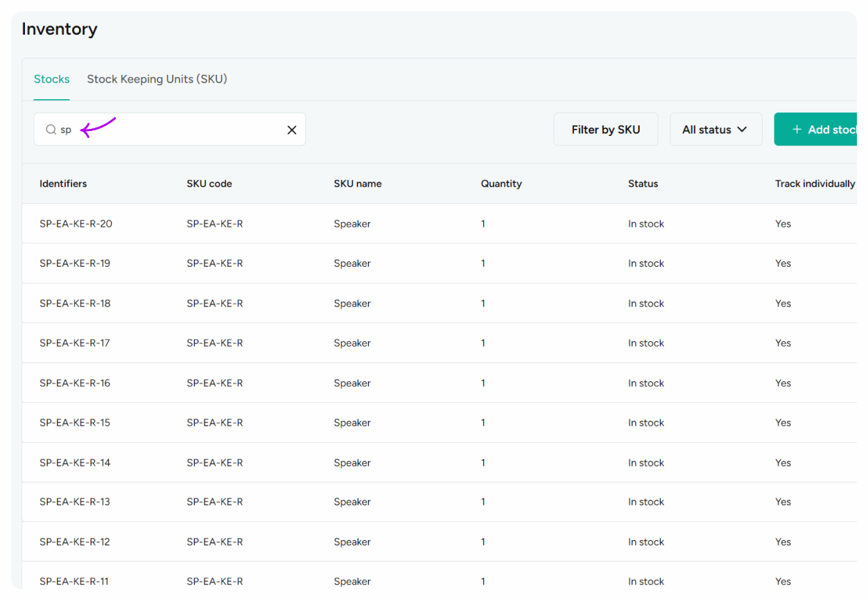
Task: Click the Inventory page title
Action: (60, 29)
